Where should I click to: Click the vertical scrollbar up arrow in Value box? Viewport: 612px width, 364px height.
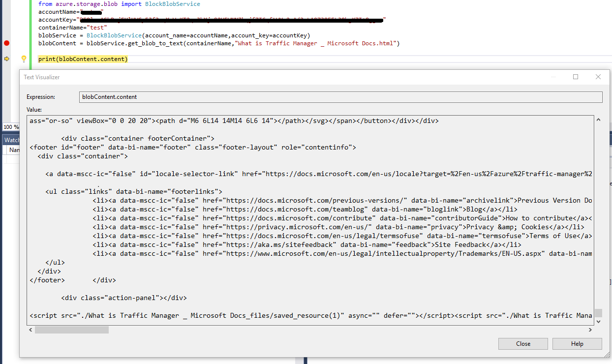598,120
